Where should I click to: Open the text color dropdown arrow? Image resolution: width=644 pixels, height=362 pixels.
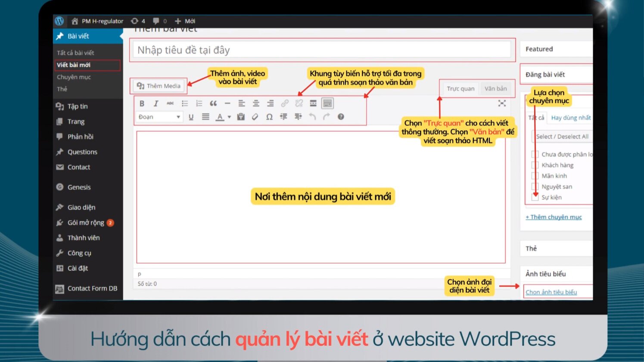pyautogui.click(x=229, y=117)
